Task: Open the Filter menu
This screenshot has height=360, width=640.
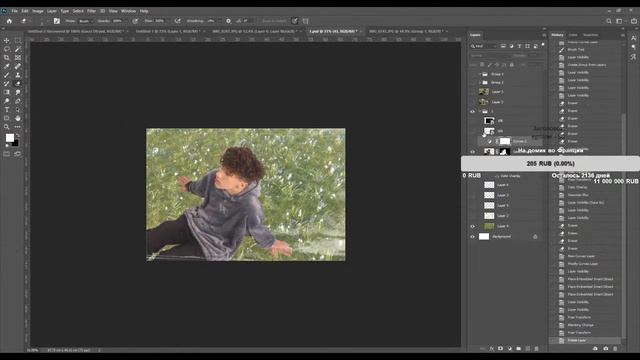Action: (x=91, y=11)
